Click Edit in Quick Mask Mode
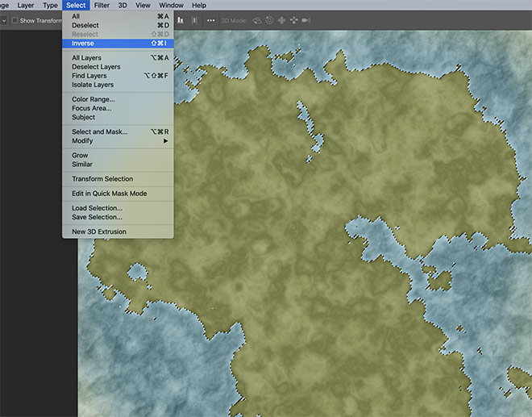 109,194
